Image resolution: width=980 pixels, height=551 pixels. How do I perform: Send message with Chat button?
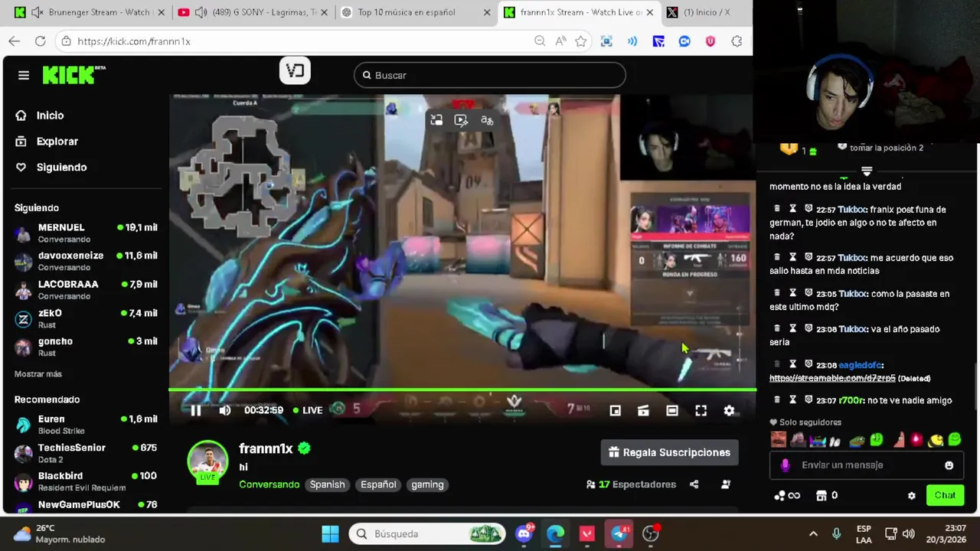[x=945, y=495]
